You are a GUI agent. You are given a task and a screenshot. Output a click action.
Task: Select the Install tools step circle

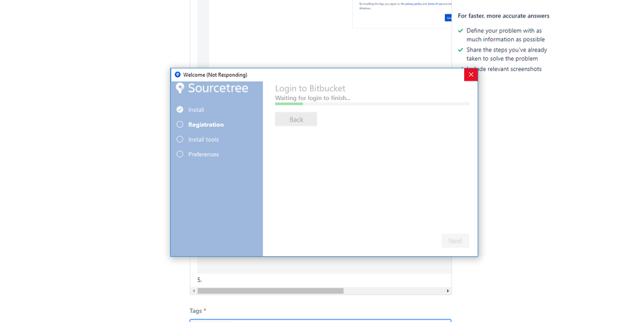coord(179,139)
